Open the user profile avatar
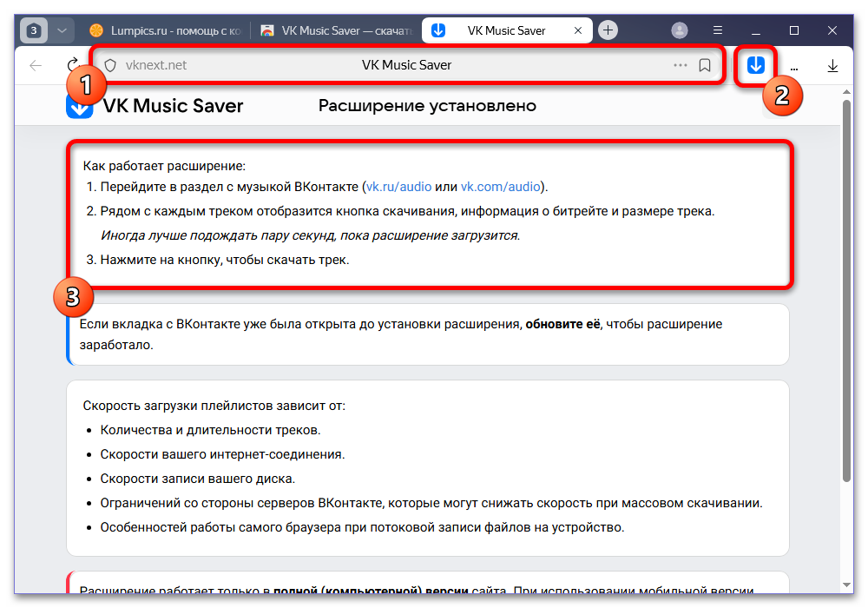Screen dimensions: 868x608 [x=680, y=30]
